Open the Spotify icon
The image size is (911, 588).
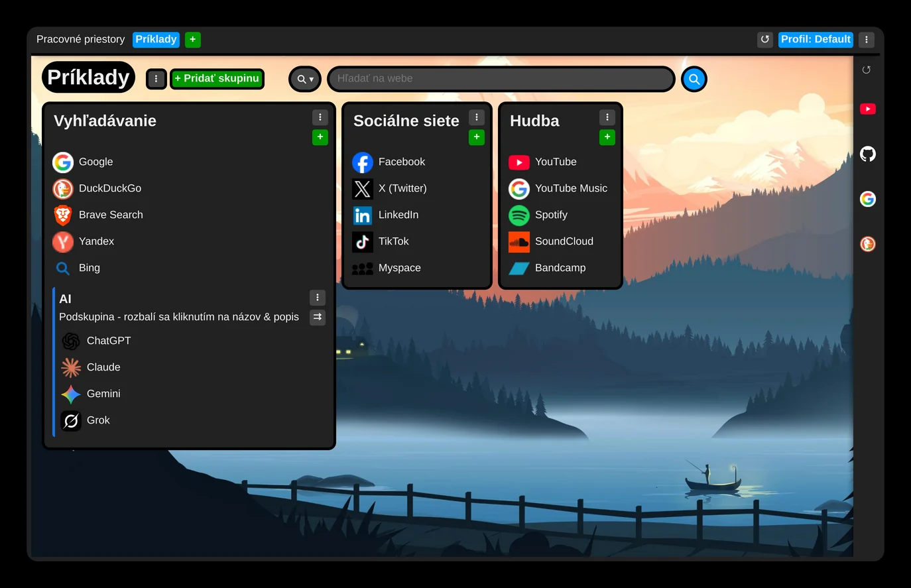coord(519,215)
